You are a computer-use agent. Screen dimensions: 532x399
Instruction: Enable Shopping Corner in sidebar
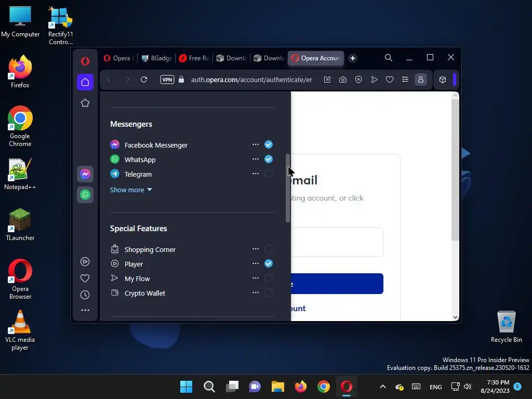pos(269,249)
